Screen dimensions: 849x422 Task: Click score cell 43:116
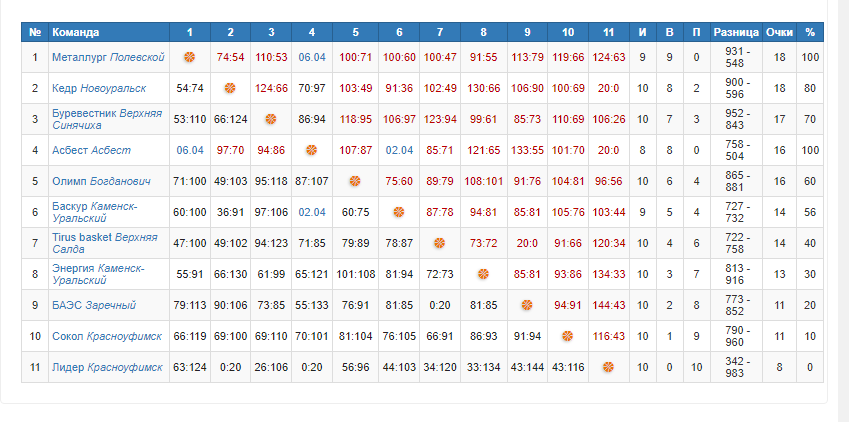567,367
